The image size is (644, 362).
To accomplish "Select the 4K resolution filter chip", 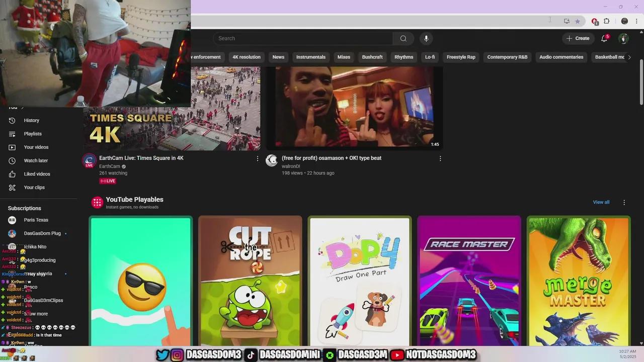I will click(x=247, y=57).
